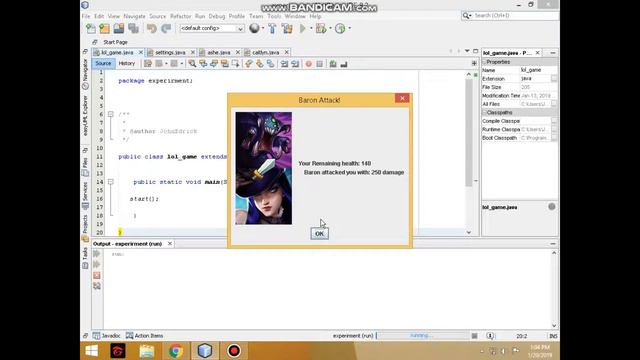This screenshot has height=360, width=640.
Task: Click Find Previous Occurrence editor icon
Action: (x=203, y=64)
